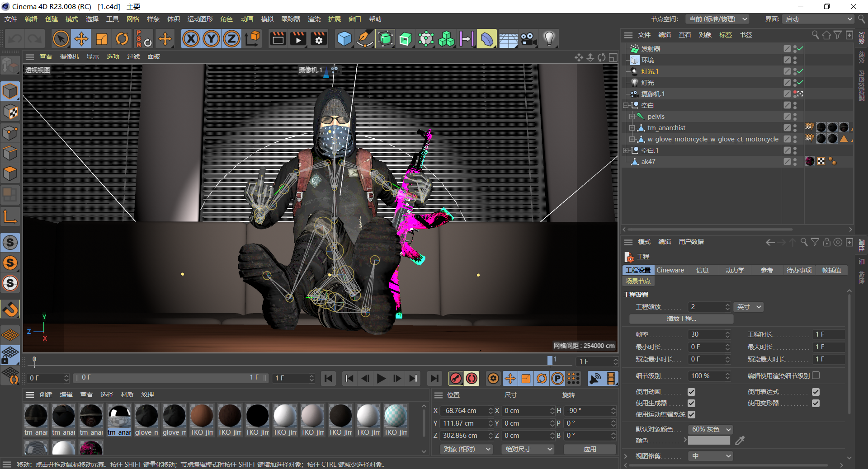Click the 缩放工程... button
This screenshot has height=469, width=868.
pyautogui.click(x=681, y=319)
